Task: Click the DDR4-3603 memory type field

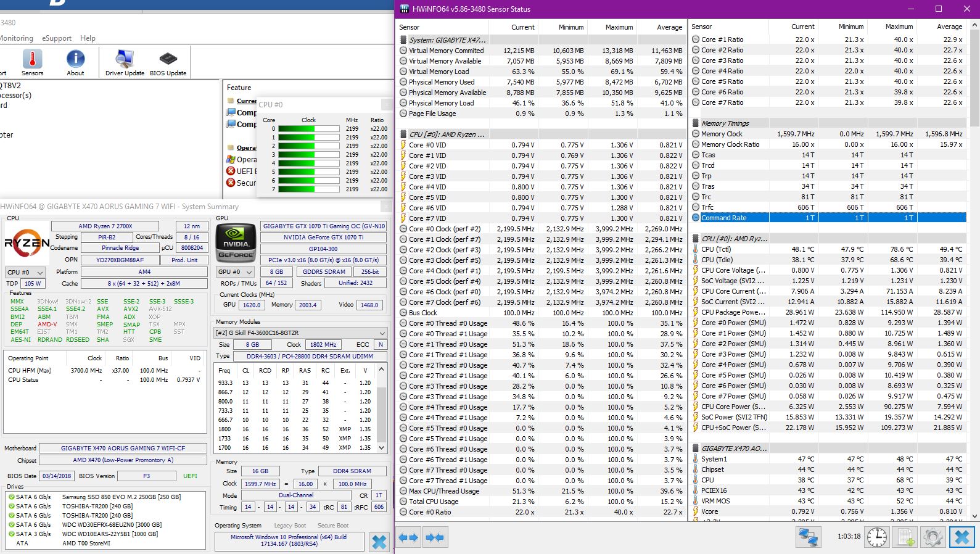Action: pos(310,356)
